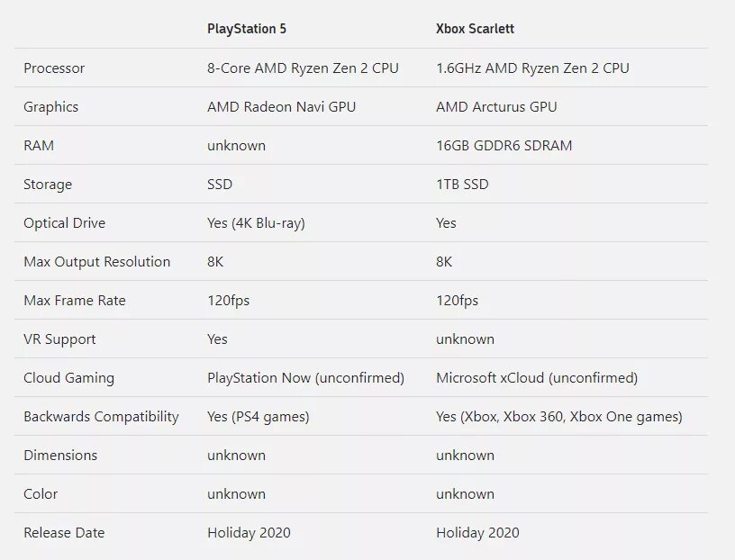
Task: Click the PlayStation 5 120fps value
Action: (228, 301)
